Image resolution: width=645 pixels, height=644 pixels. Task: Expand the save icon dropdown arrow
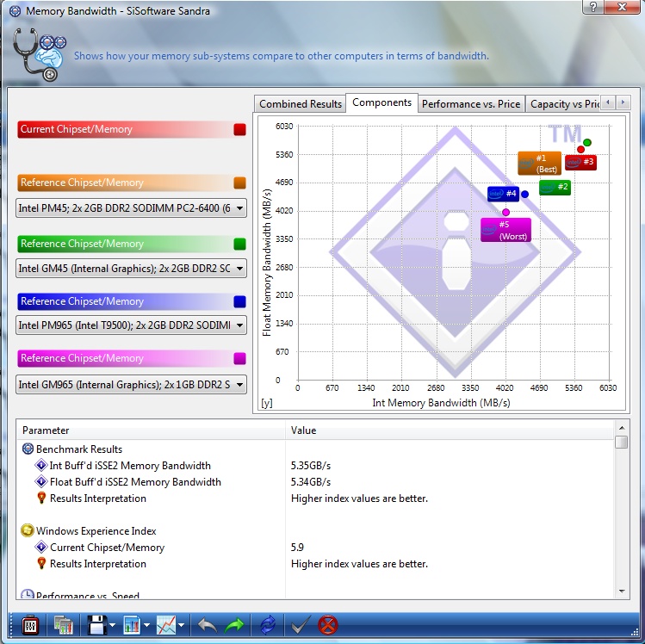[113, 626]
